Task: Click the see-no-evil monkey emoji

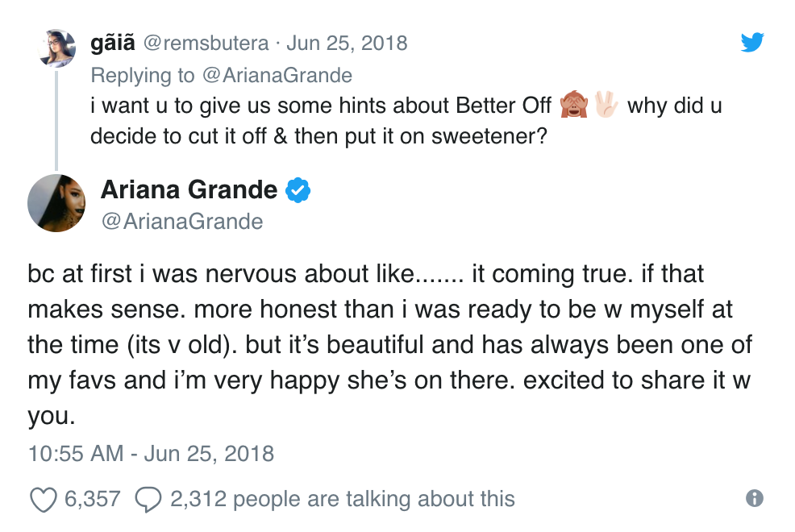Action: [573, 106]
